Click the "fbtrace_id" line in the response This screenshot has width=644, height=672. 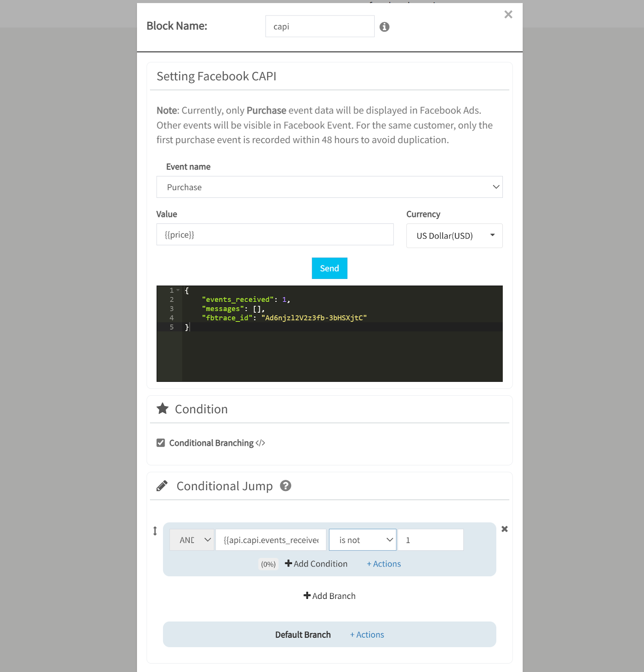284,318
